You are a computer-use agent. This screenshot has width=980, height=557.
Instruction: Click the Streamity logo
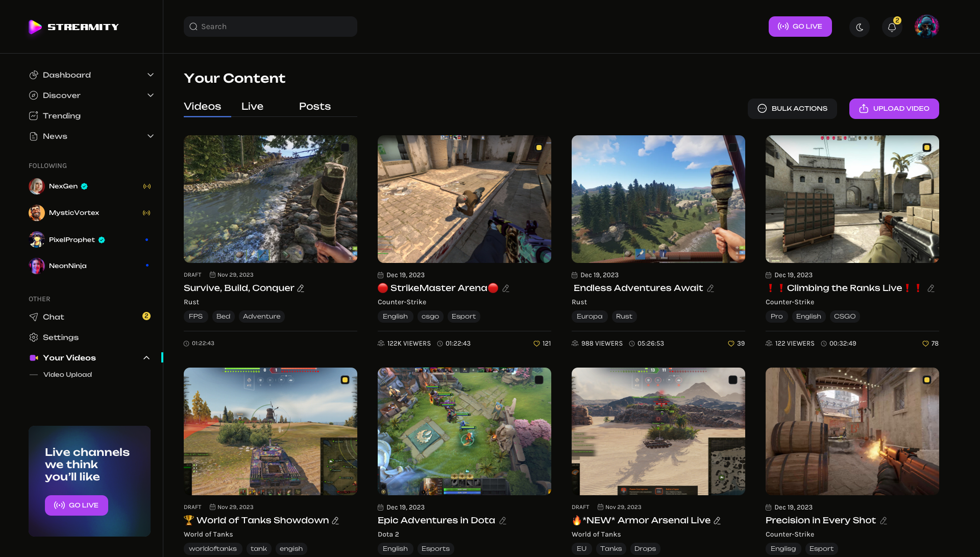73,27
